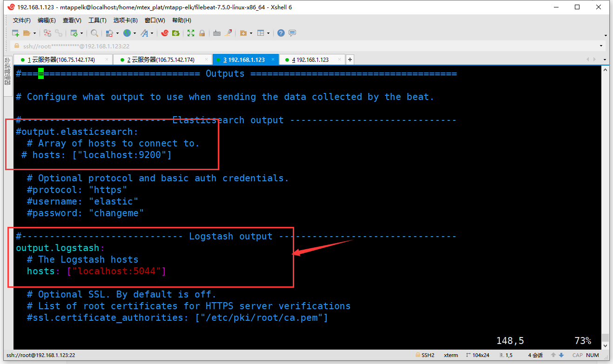Switch to tab 1 云服务器(106.75.142.174)
The width and height of the screenshot is (613, 364).
tap(63, 60)
